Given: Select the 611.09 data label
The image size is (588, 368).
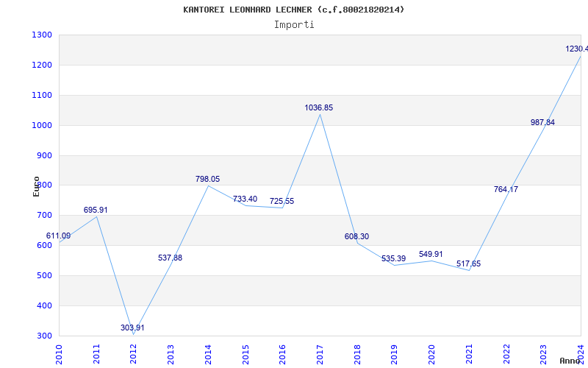Looking at the screenshot, I should point(58,236).
